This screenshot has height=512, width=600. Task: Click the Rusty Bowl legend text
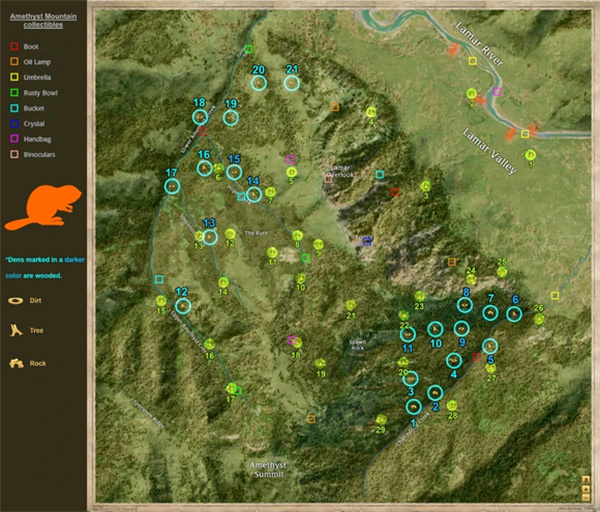41,93
